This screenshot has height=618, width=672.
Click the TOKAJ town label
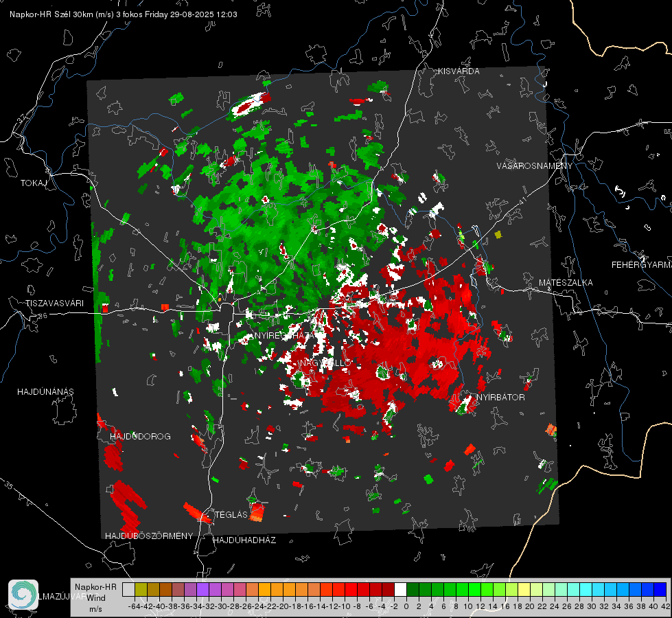click(x=34, y=183)
